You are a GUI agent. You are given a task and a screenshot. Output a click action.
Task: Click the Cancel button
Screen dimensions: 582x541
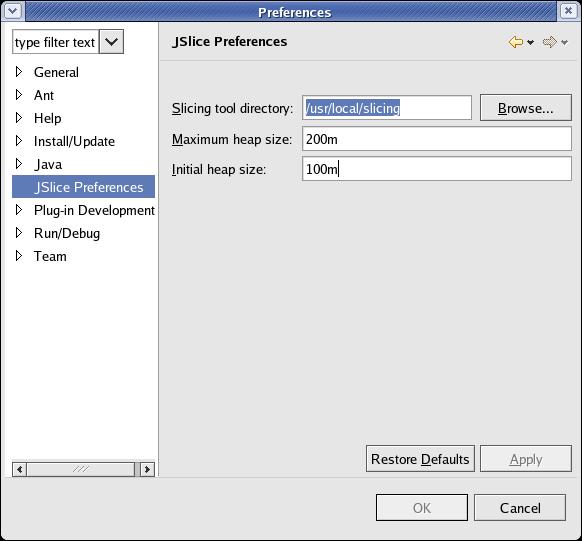coord(520,508)
